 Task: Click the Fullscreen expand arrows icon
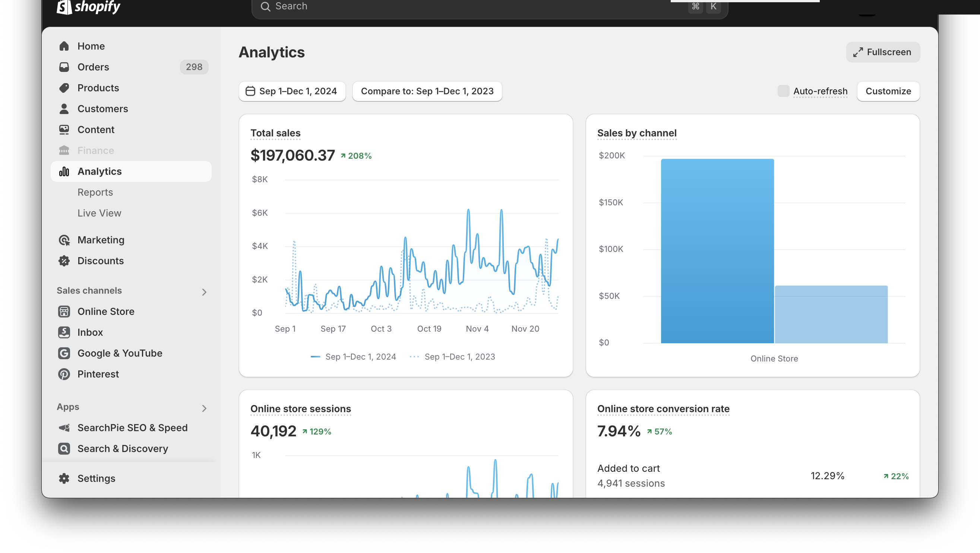click(857, 53)
